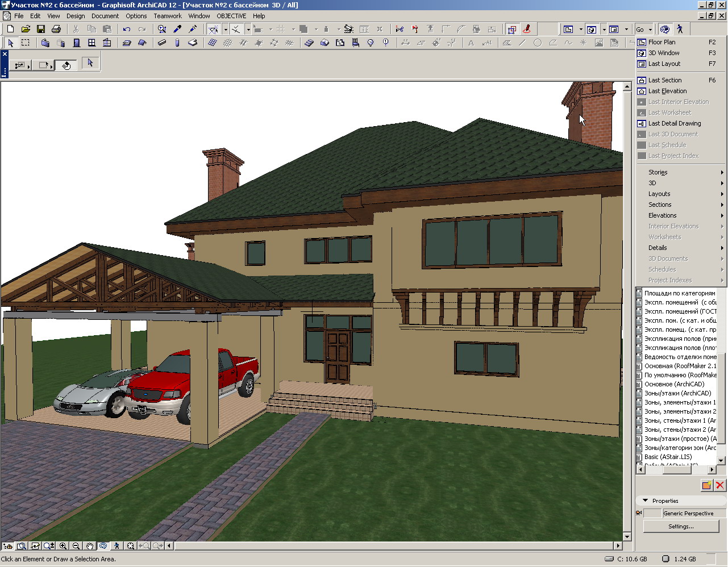Image resolution: width=728 pixels, height=567 pixels.
Task: Activate Orbit mode in bottom bar
Action: point(103,546)
